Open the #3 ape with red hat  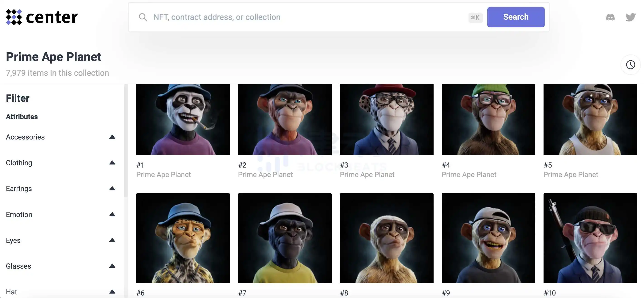[386, 120]
